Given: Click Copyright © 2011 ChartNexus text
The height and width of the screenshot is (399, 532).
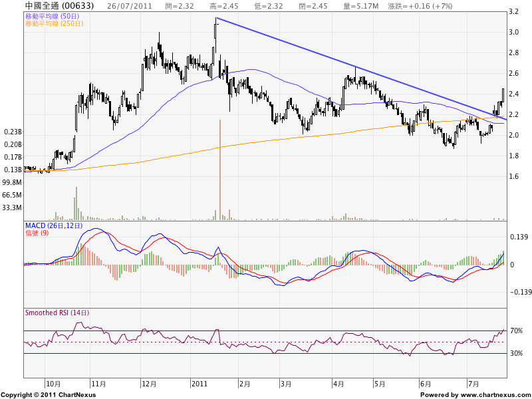Looking at the screenshot, I should [49, 395].
